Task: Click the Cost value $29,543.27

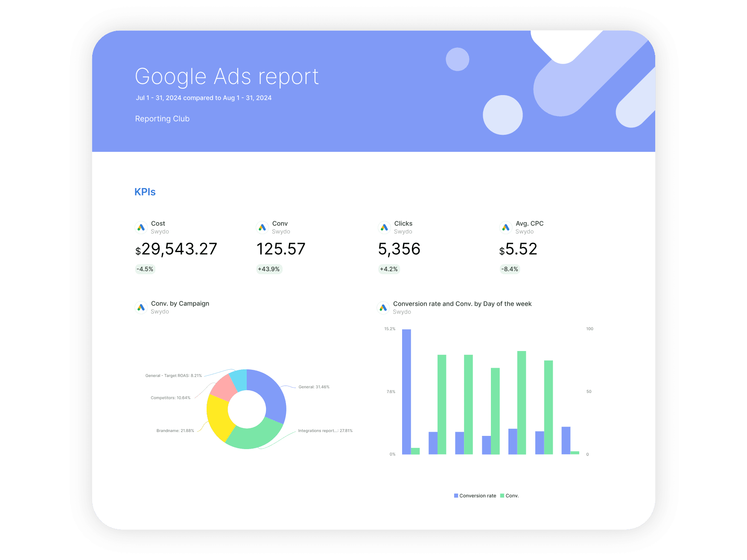Action: click(176, 249)
